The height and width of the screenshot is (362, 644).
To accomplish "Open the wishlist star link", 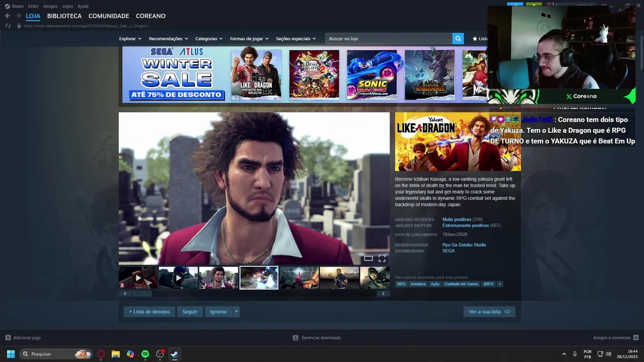I will 479,39.
